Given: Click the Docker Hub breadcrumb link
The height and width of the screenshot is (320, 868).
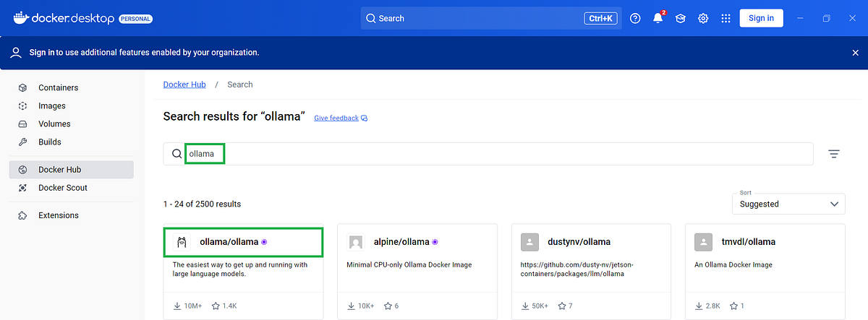Looking at the screenshot, I should point(184,85).
